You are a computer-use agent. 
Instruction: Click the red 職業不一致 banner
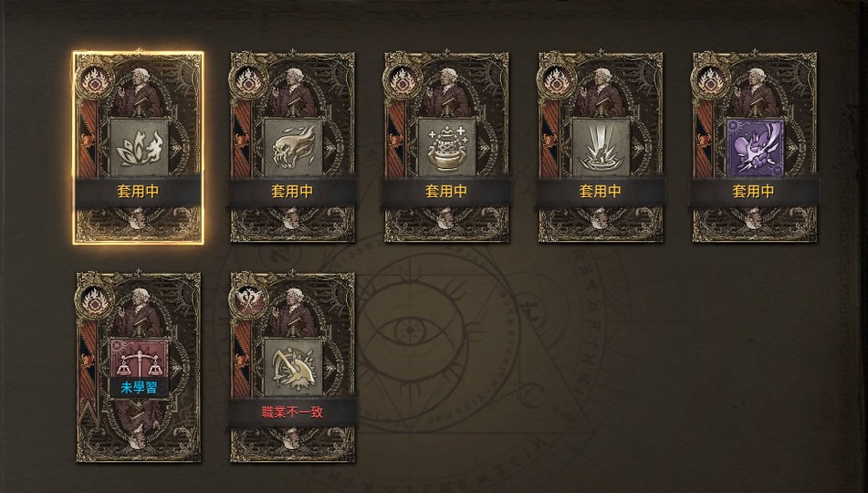[292, 412]
